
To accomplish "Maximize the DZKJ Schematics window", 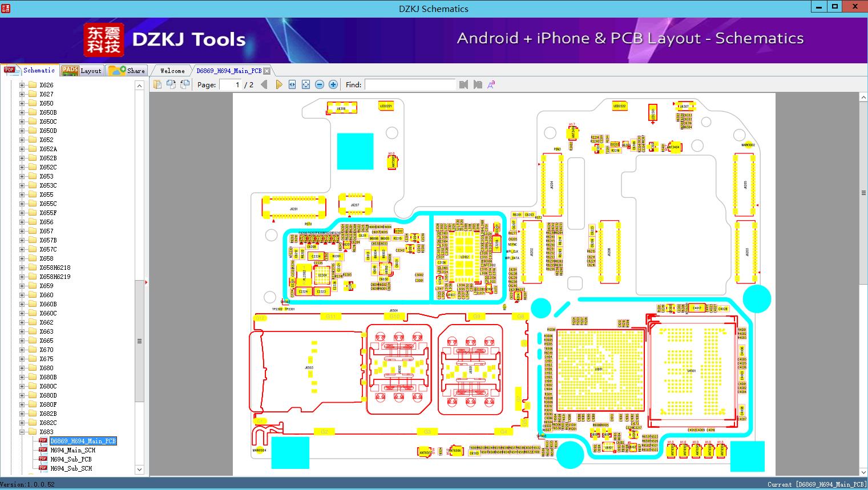I will 835,7.
